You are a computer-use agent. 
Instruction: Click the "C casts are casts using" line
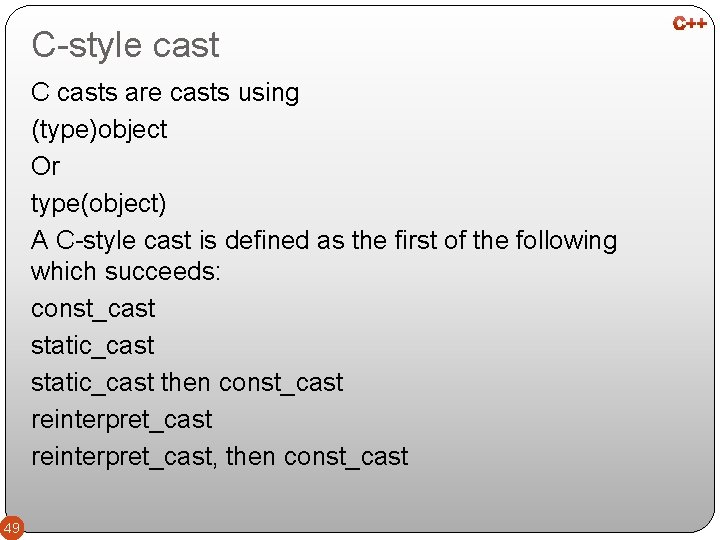coord(165,93)
